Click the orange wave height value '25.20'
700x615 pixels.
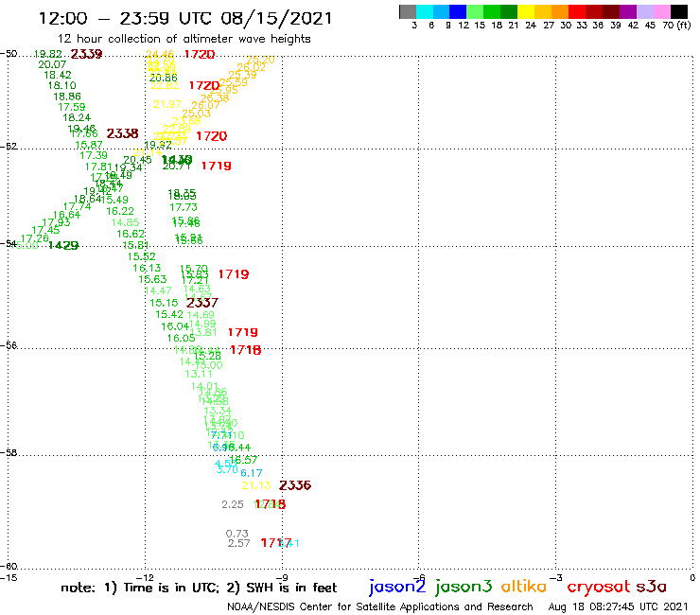pos(261,60)
